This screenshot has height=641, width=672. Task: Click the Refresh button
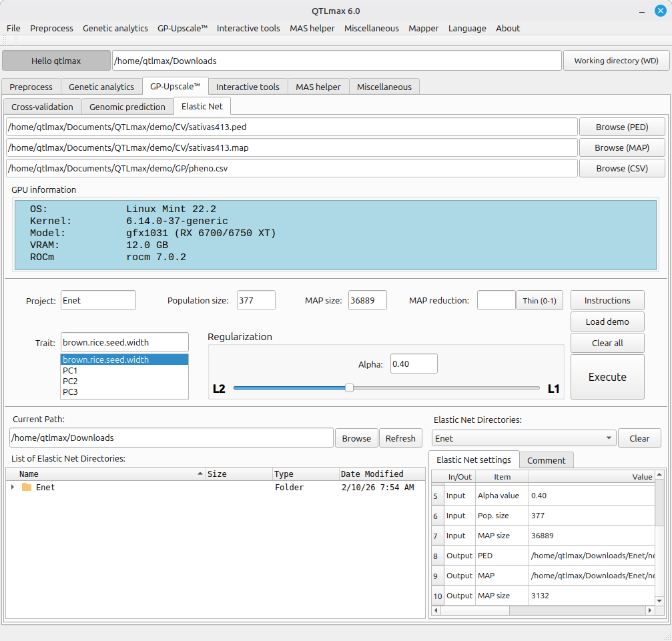(x=400, y=438)
